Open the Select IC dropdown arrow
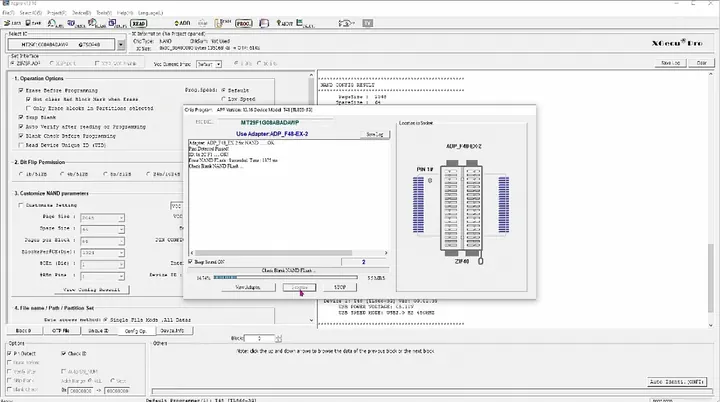Screen dimensions: 720x402 pos(121,45)
